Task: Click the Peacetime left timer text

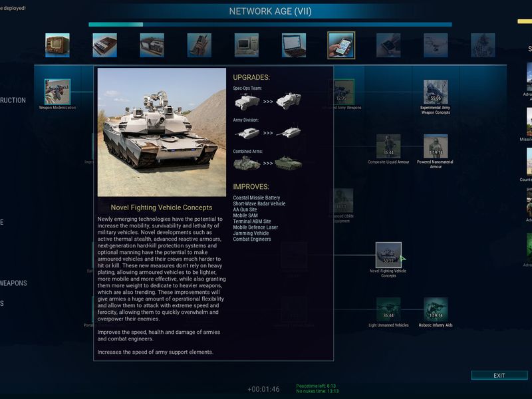Action: 316,386
